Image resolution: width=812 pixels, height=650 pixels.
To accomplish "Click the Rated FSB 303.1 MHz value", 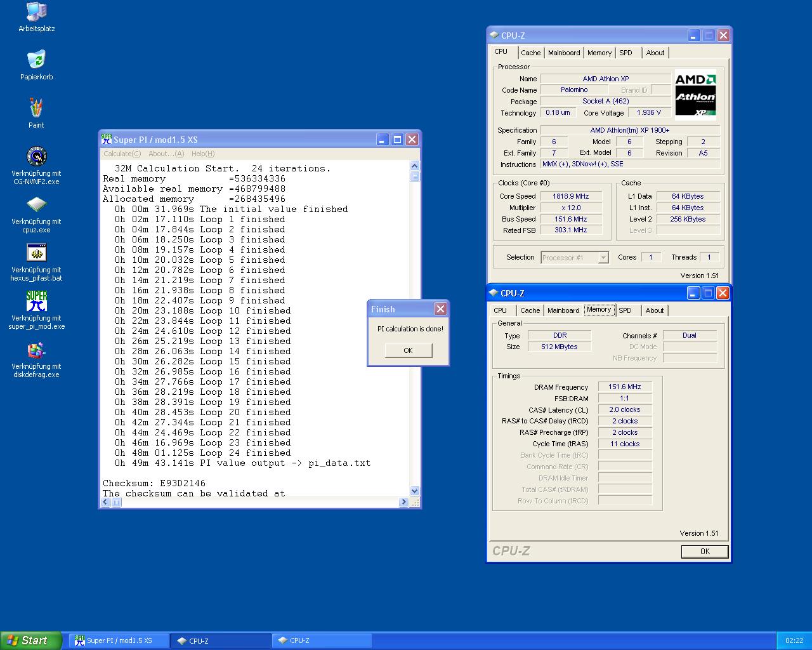I will point(570,230).
